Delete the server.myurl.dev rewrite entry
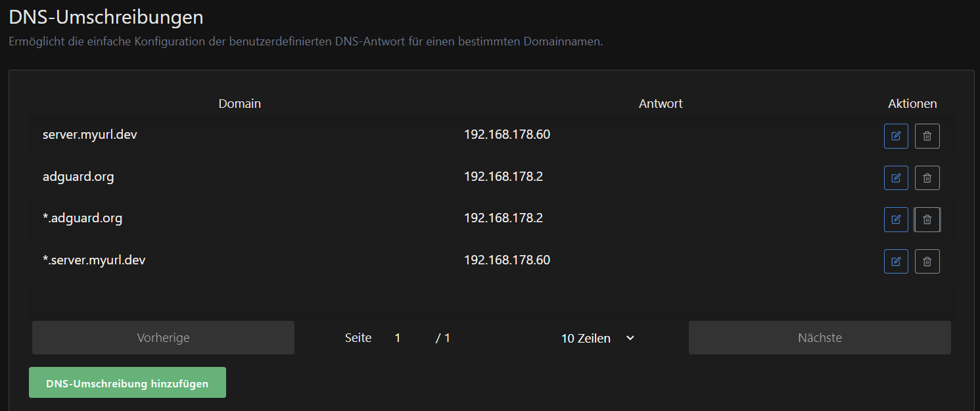Image resolution: width=980 pixels, height=411 pixels. pyautogui.click(x=927, y=136)
